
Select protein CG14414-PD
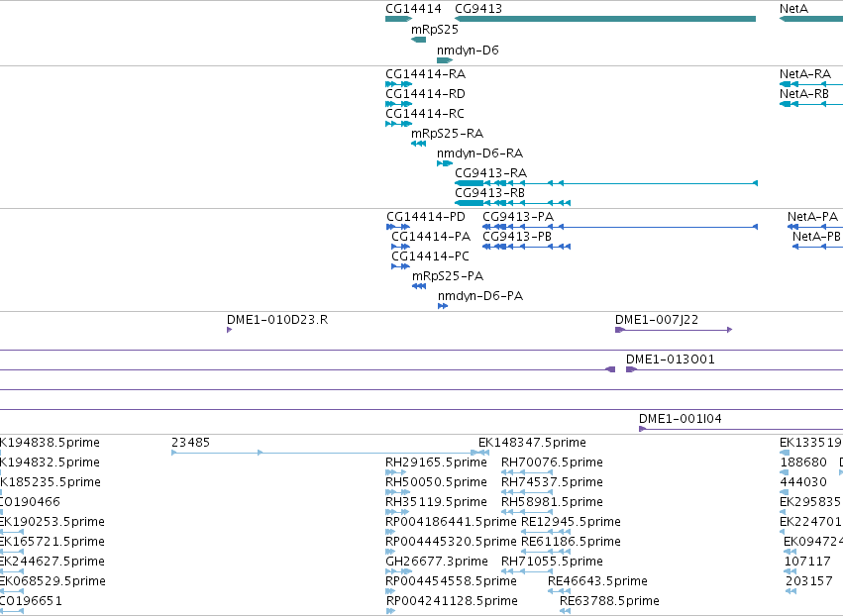(x=426, y=217)
